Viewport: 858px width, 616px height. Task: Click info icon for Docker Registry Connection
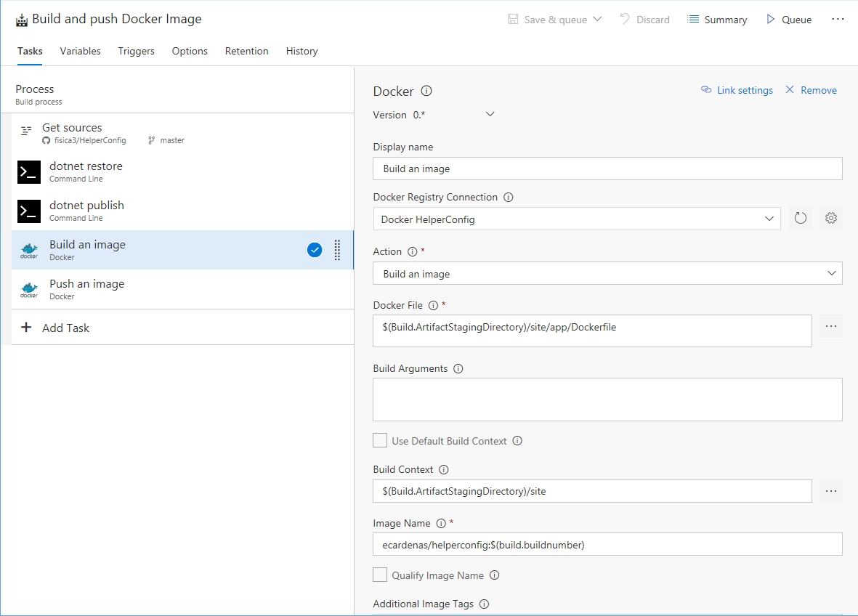509,197
